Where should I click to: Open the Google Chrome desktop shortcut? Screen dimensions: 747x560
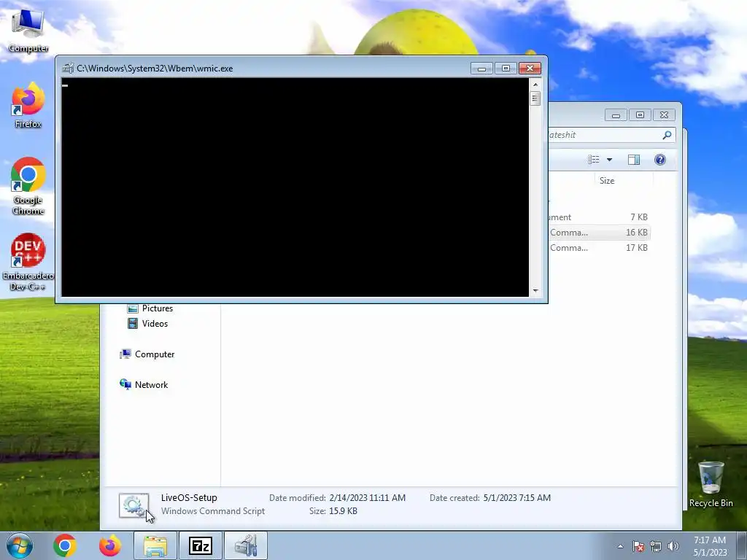tap(28, 186)
